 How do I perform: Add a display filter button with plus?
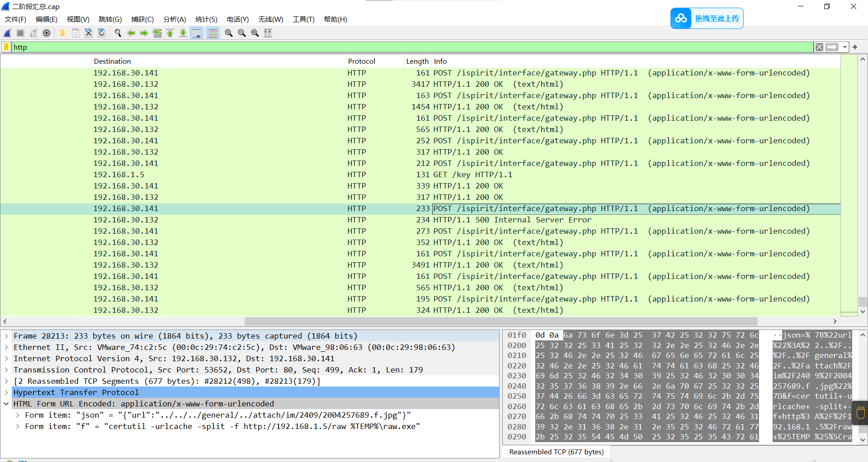pos(855,47)
